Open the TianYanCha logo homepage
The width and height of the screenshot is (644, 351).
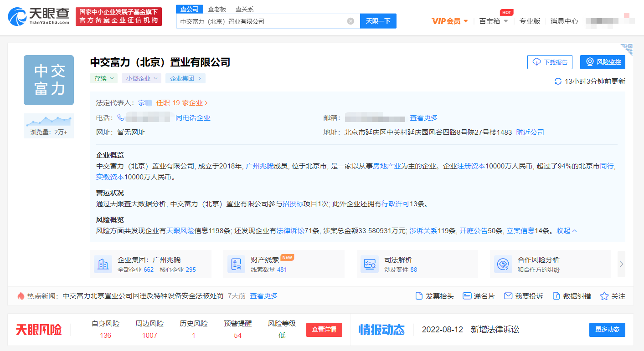pos(39,16)
